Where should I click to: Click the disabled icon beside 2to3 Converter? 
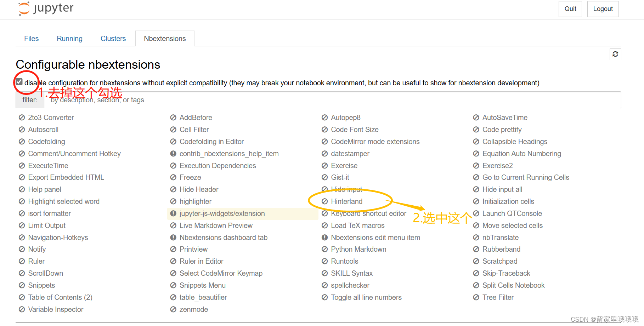(x=22, y=118)
